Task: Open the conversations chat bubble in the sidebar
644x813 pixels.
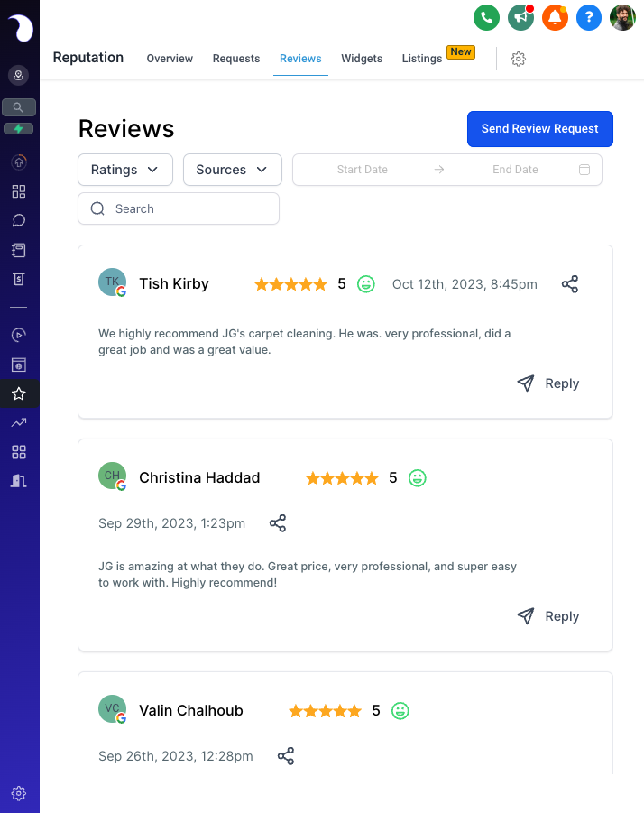Action: click(x=19, y=221)
